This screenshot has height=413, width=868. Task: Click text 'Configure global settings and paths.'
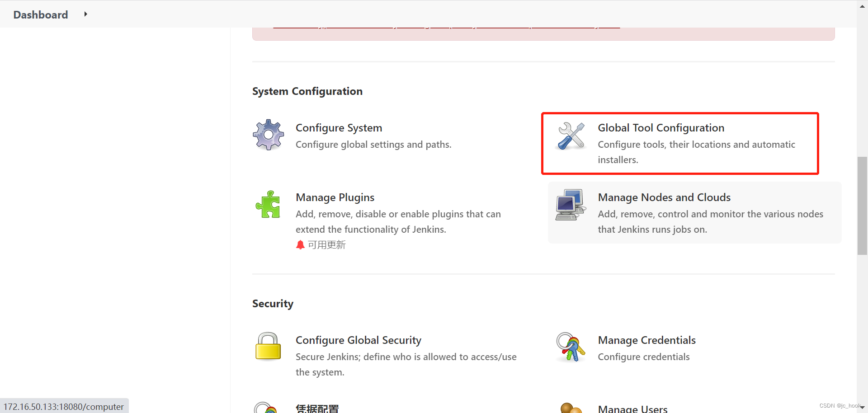[x=373, y=145]
